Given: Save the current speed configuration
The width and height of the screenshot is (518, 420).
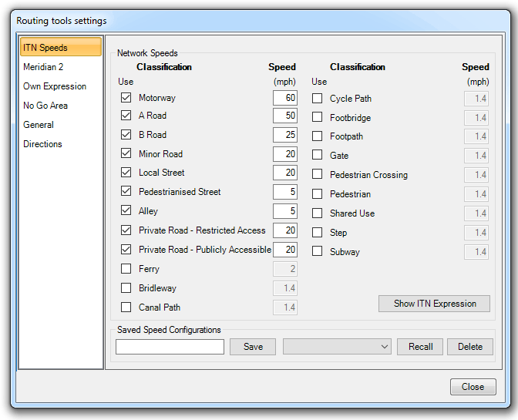Looking at the screenshot, I should click(253, 347).
